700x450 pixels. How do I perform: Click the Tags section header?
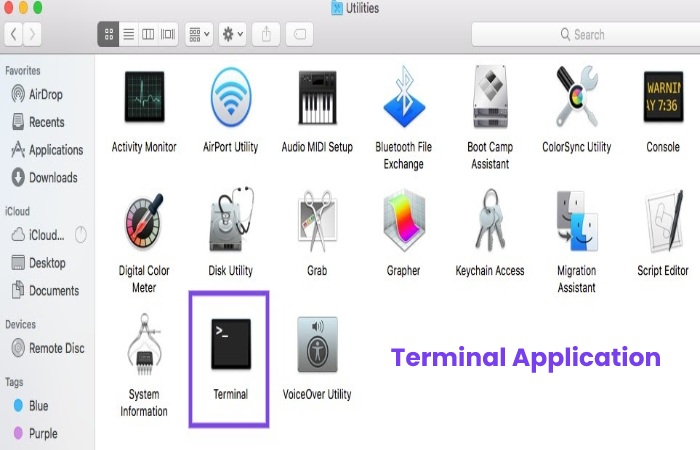[x=14, y=382]
